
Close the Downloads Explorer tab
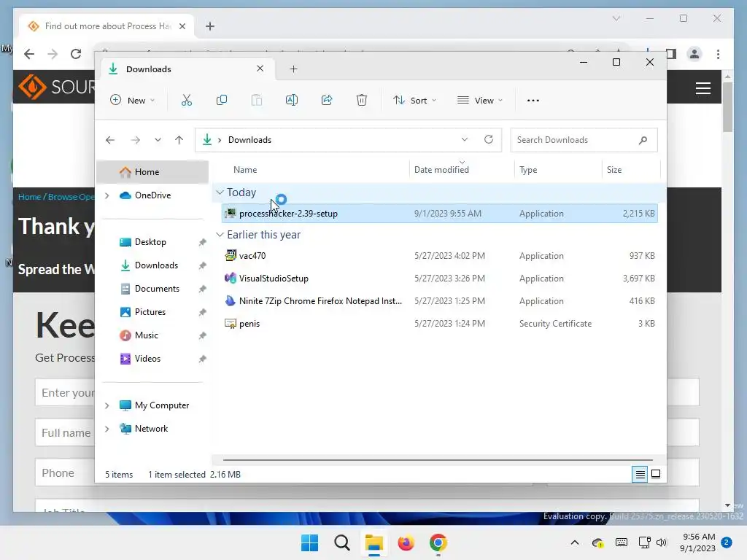[260, 69]
